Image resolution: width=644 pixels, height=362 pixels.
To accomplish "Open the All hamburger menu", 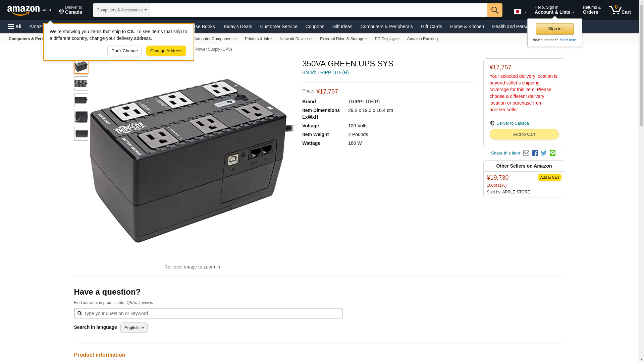I will [15, 26].
